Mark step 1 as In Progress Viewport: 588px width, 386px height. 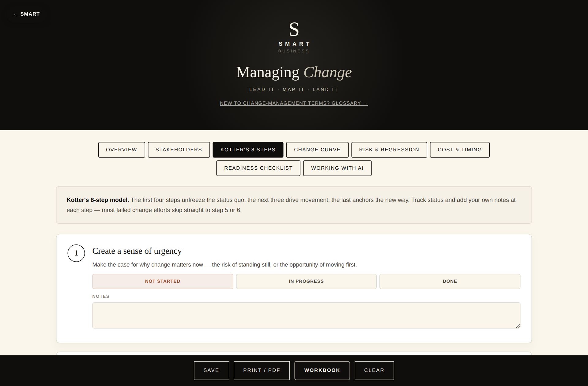tap(306, 281)
